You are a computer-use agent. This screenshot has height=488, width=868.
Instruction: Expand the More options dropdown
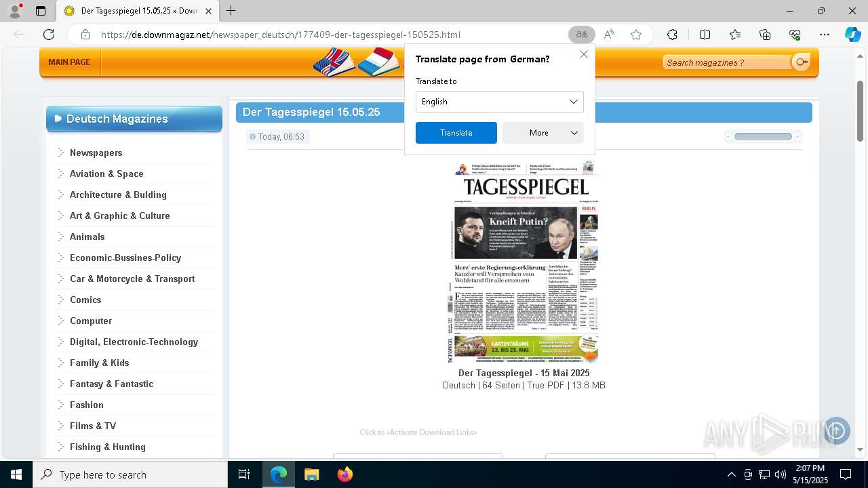(x=542, y=133)
